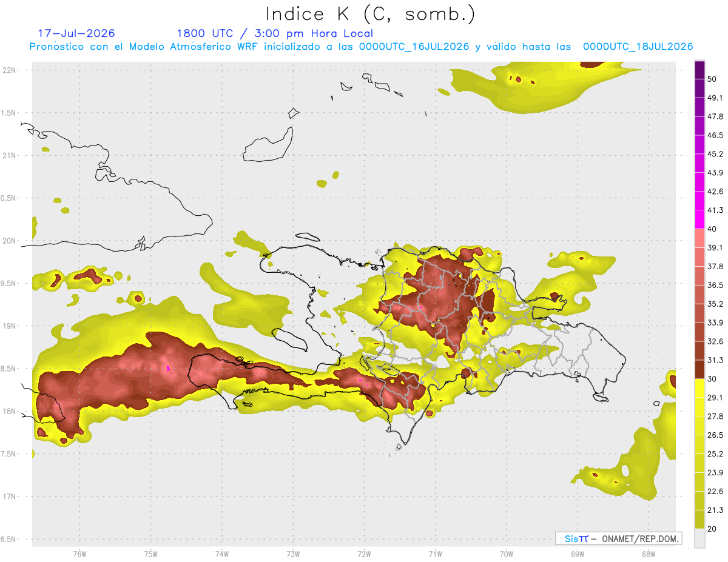Click the '40' color scale value
This screenshot has height=562, width=728.
713,229
